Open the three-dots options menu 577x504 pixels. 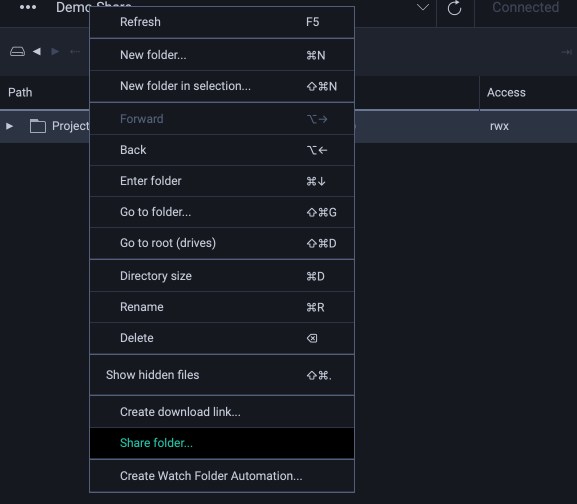[x=28, y=7]
